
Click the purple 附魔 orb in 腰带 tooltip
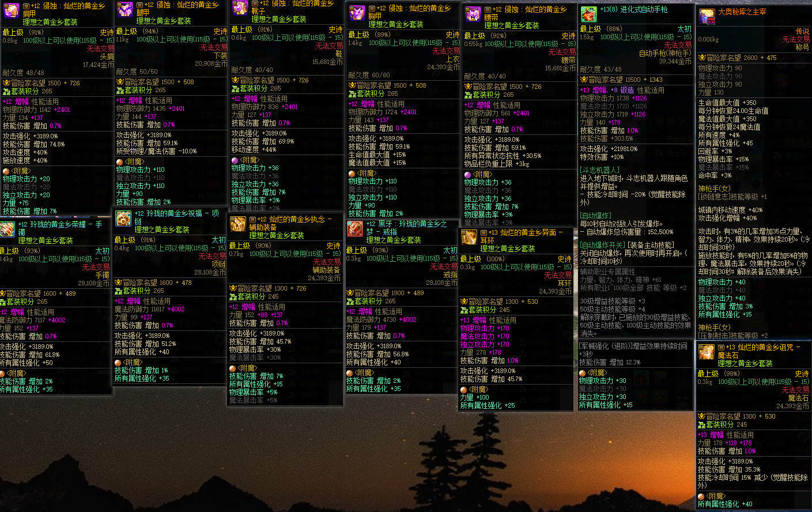point(468,175)
